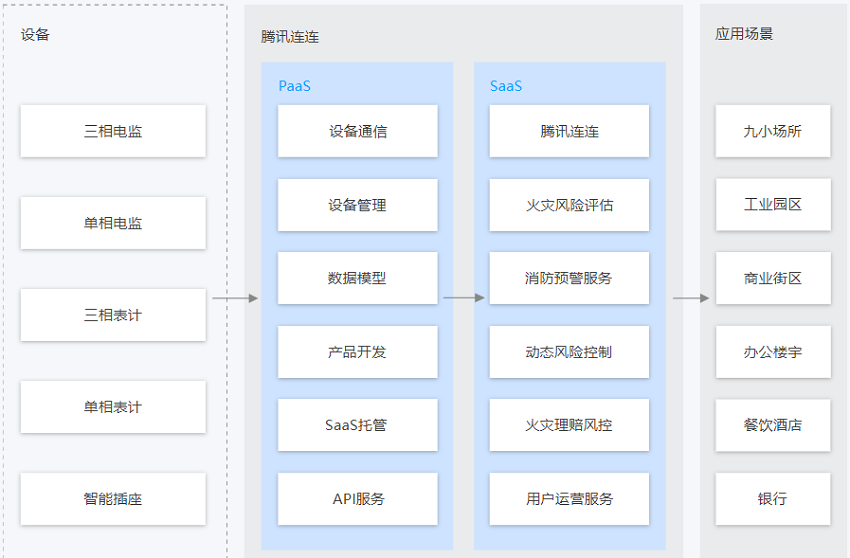850x558 pixels.
Task: Click the PaaS column label
Action: [294, 86]
